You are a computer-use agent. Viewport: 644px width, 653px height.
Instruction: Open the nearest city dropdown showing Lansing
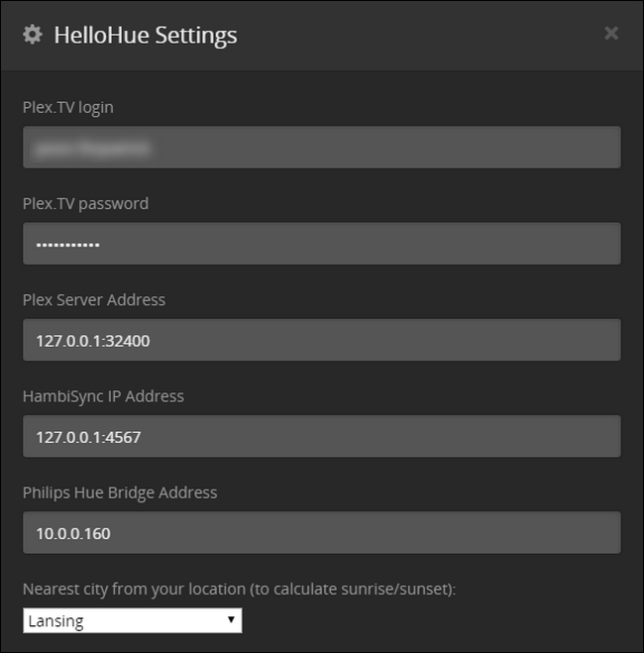[132, 621]
